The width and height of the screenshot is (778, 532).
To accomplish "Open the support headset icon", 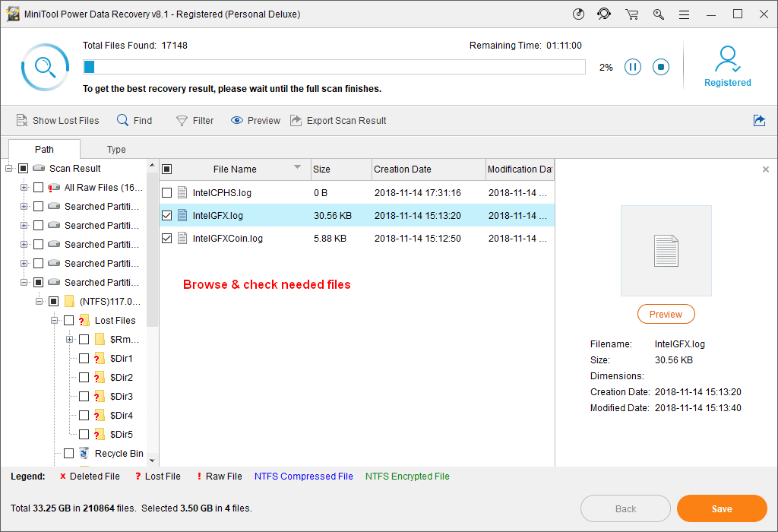I will click(604, 14).
